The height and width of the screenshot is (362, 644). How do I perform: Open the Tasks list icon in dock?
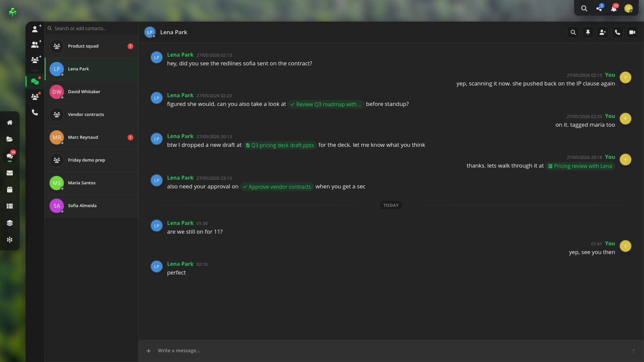click(10, 206)
